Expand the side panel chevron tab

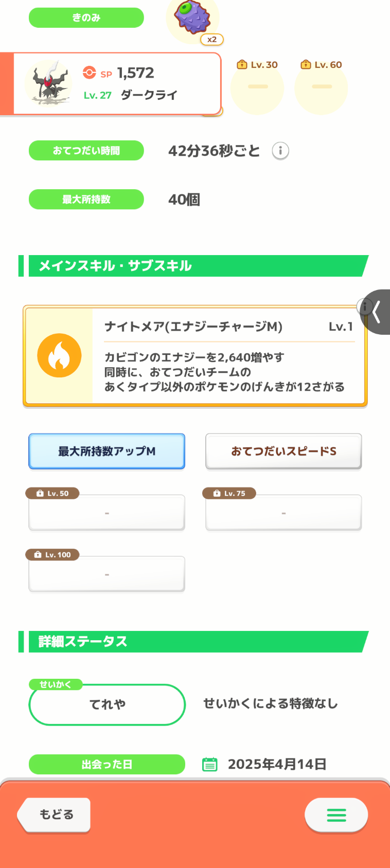point(377,312)
